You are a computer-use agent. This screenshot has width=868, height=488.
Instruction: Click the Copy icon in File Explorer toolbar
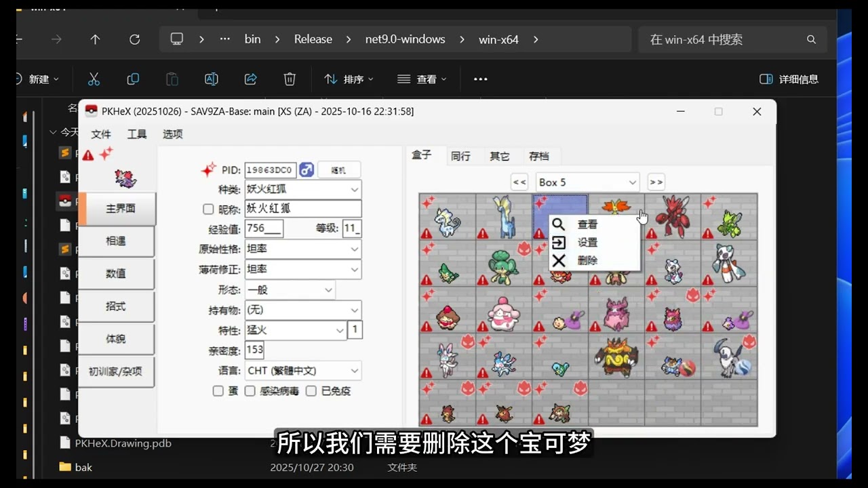tap(133, 79)
